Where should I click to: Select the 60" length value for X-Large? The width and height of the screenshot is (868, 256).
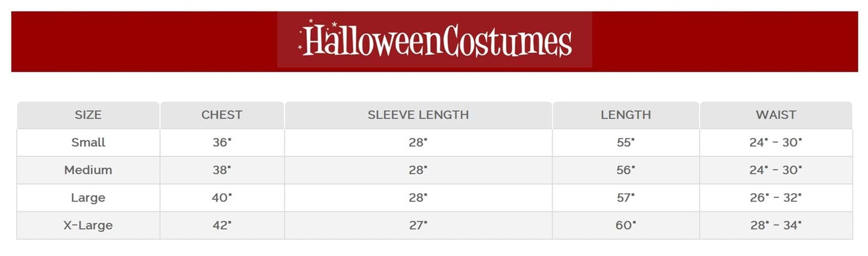click(x=626, y=226)
